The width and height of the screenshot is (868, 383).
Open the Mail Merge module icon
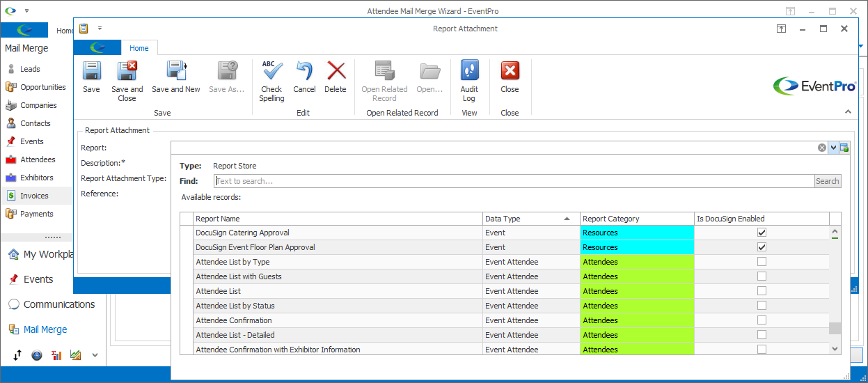(13, 329)
